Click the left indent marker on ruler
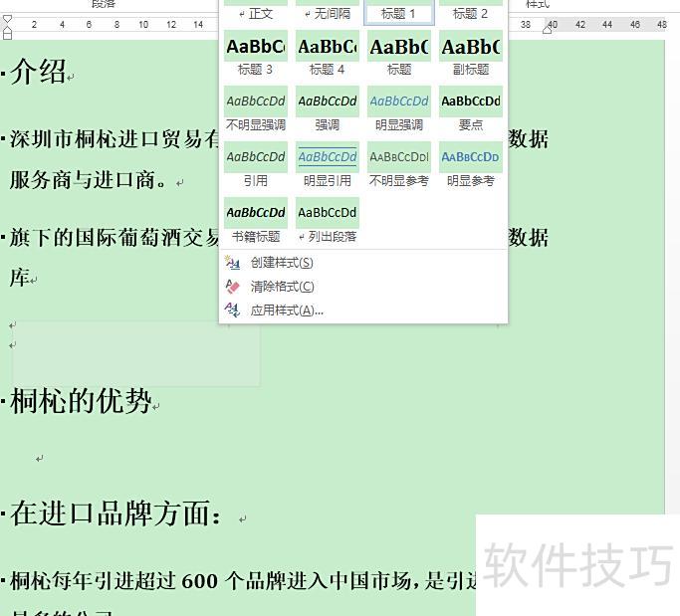Screen dimensions: 680x616 pos(7,35)
